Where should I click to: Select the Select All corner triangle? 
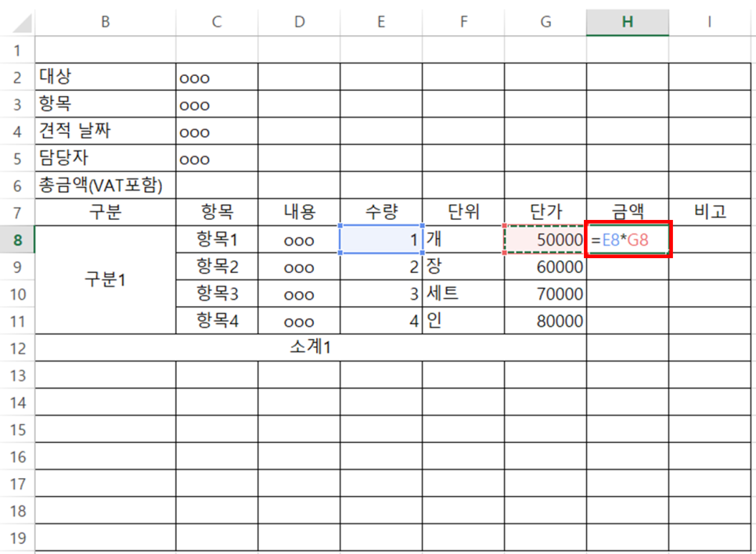[22, 23]
